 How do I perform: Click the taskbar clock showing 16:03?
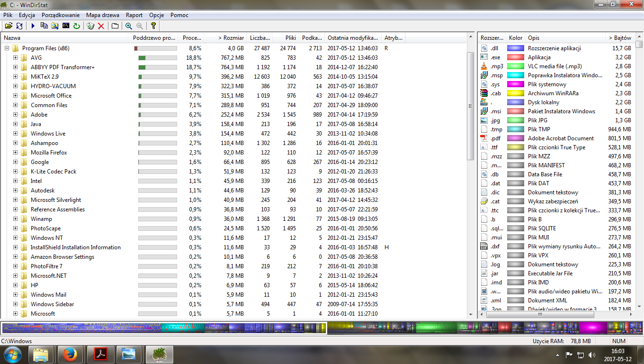click(x=617, y=351)
